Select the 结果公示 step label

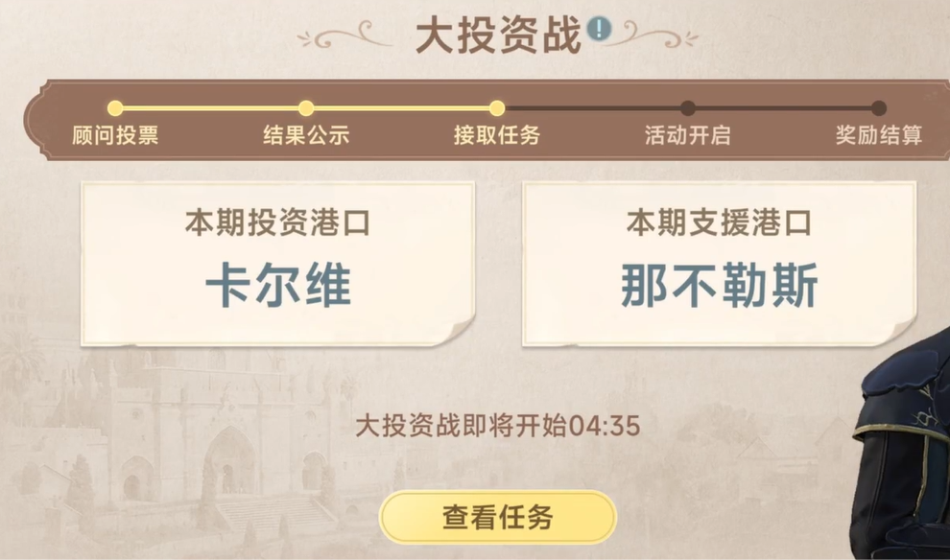[x=306, y=135]
